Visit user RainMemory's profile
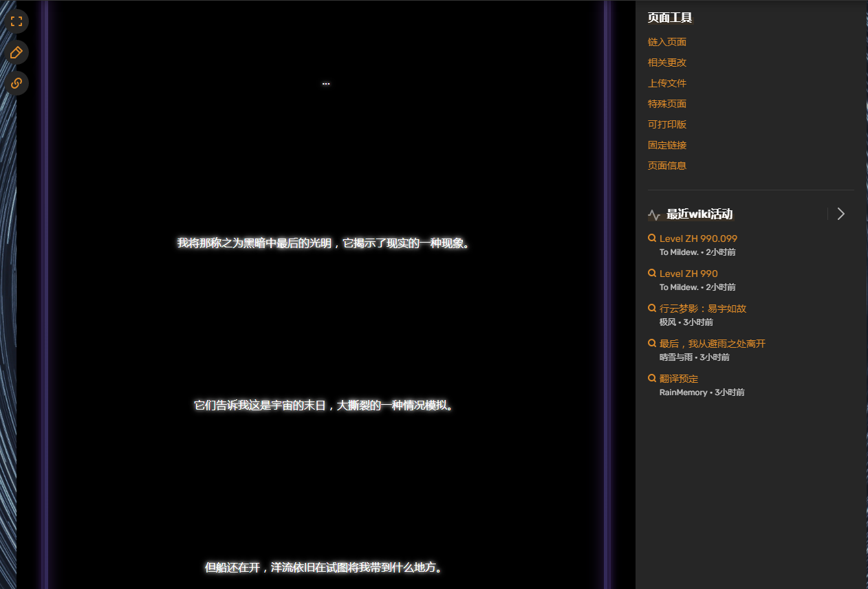Viewport: 868px width, 589px height. 683,392
